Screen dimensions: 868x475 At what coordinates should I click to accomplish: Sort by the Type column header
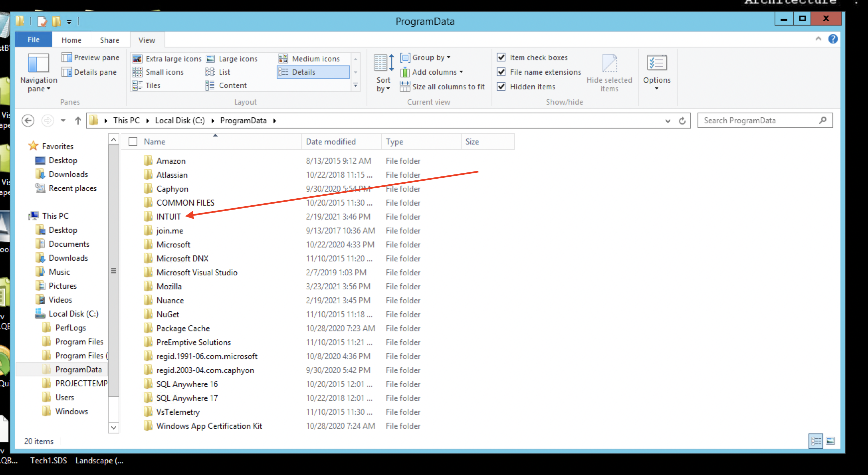421,142
